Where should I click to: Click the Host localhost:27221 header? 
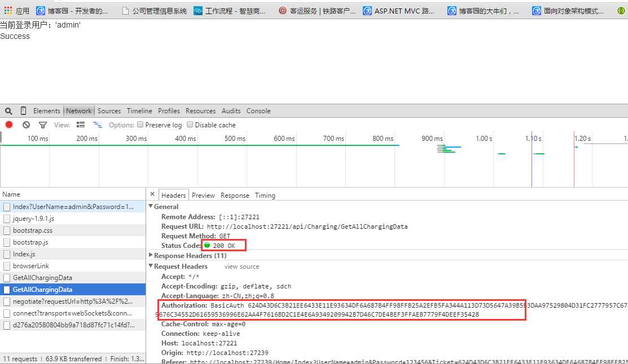click(x=199, y=343)
